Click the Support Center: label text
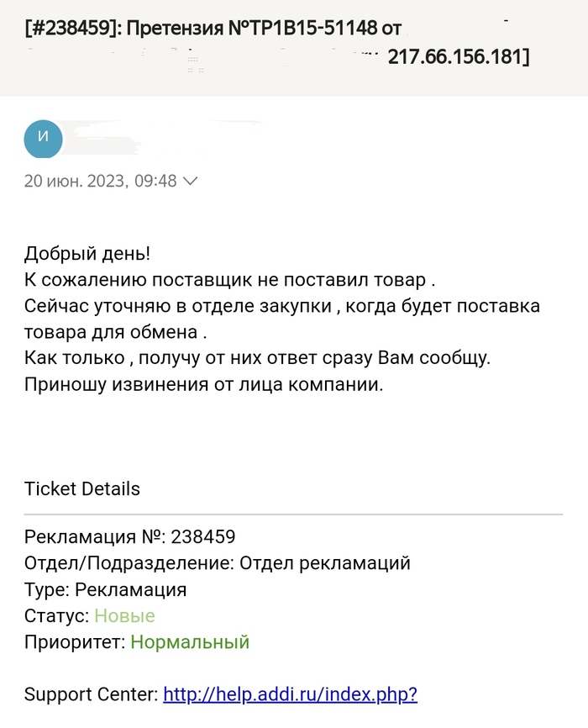The width and height of the screenshot is (588, 728). pyautogui.click(x=92, y=694)
